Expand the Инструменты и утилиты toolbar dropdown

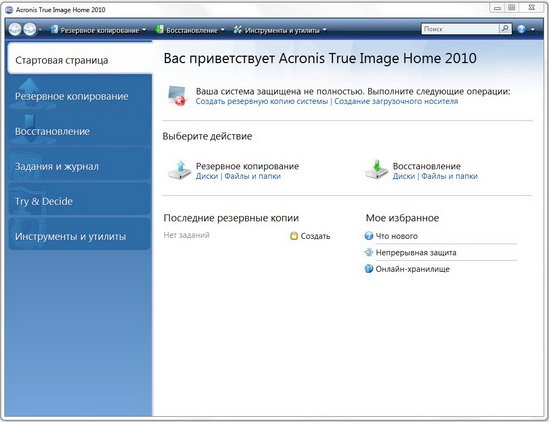tap(325, 30)
